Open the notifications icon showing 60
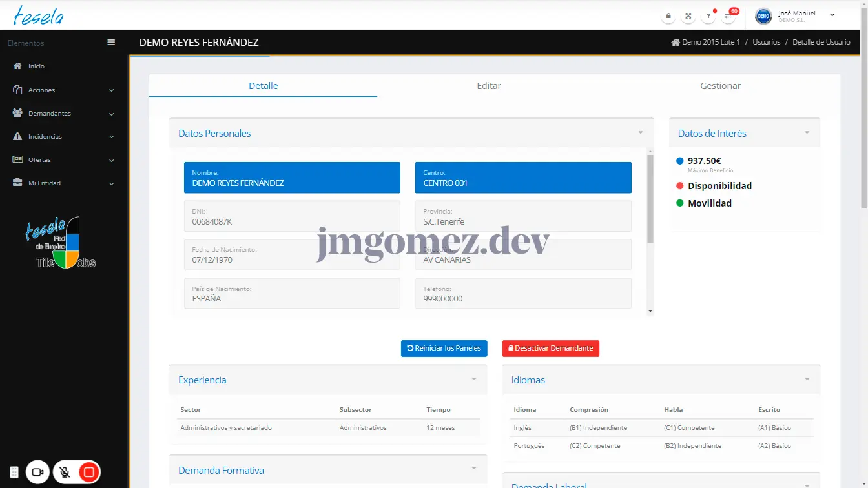This screenshot has width=868, height=488. (x=728, y=16)
